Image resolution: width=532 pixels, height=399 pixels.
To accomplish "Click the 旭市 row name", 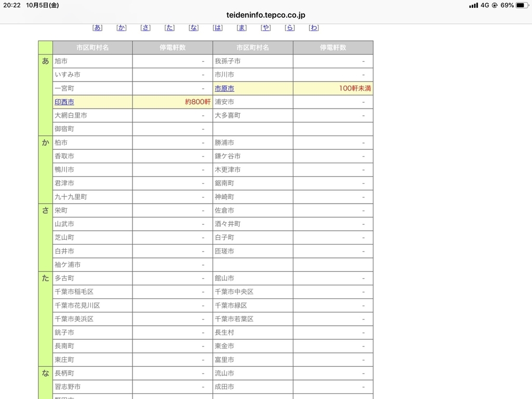I will click(x=61, y=61).
